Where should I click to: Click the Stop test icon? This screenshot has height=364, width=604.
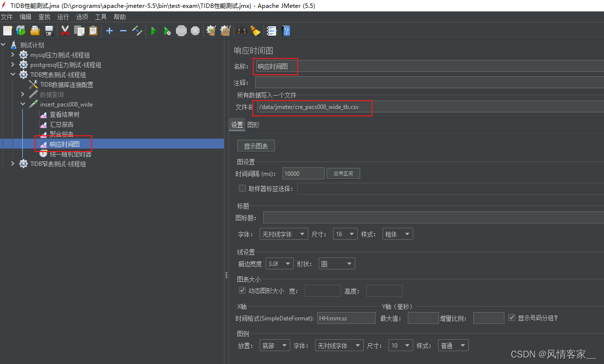(181, 31)
